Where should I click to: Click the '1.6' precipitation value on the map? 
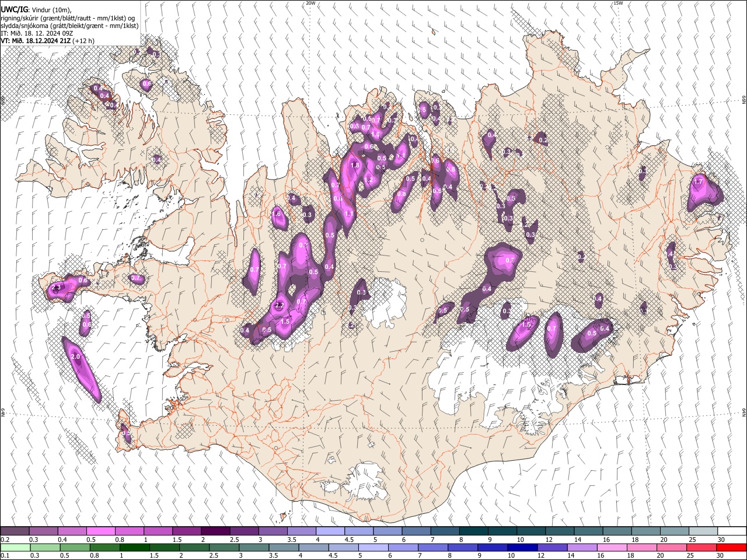coord(277,214)
